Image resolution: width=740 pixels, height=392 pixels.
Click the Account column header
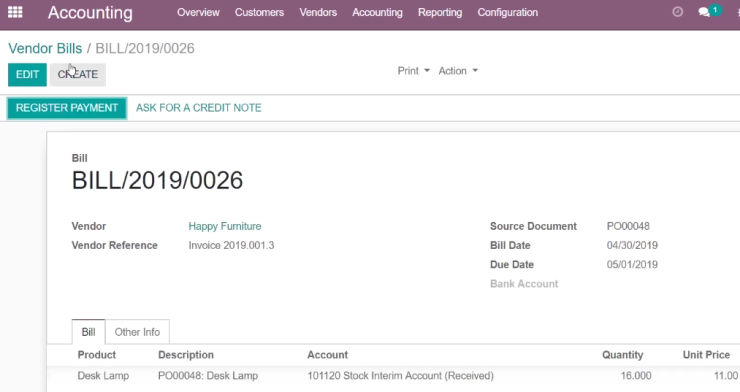point(328,355)
